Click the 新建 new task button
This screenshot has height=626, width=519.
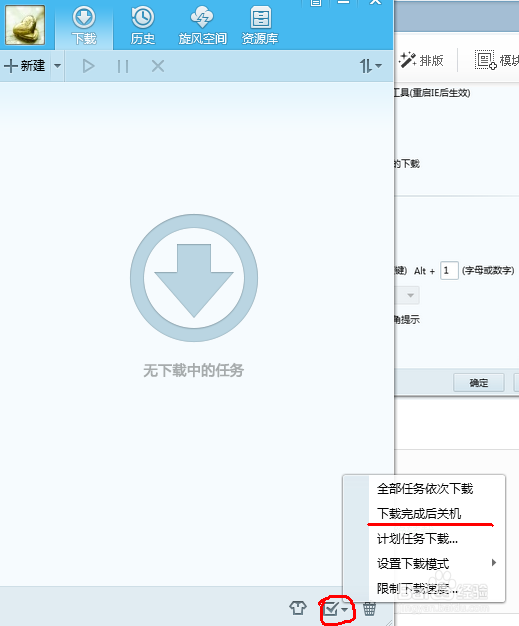click(x=25, y=66)
